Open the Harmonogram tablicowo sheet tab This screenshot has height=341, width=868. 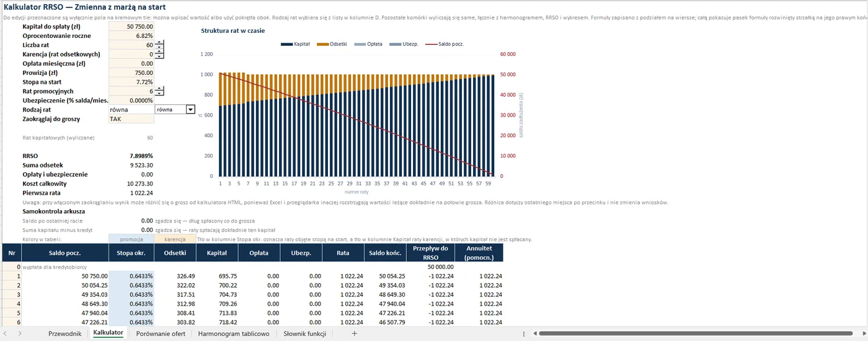(x=234, y=334)
